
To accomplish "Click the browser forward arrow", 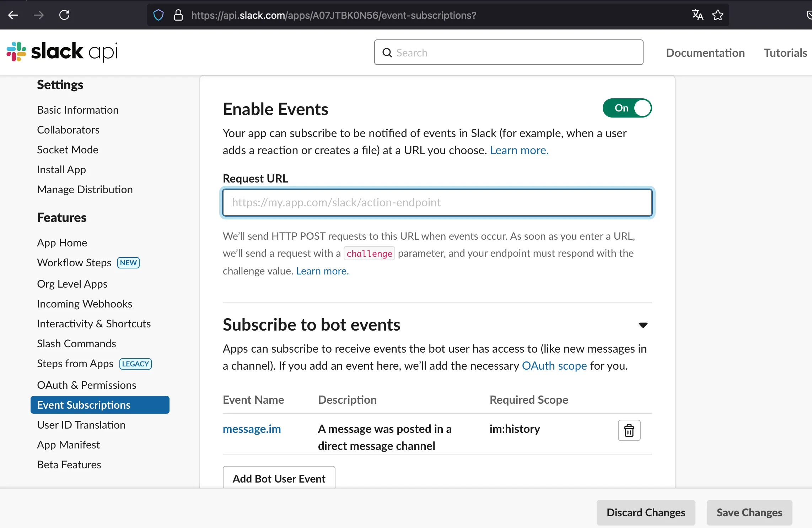I will 39,15.
